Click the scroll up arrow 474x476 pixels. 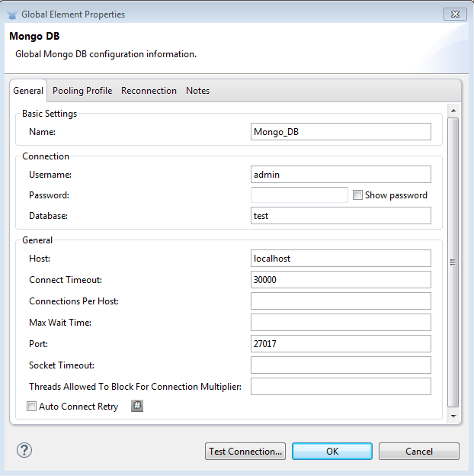point(453,111)
